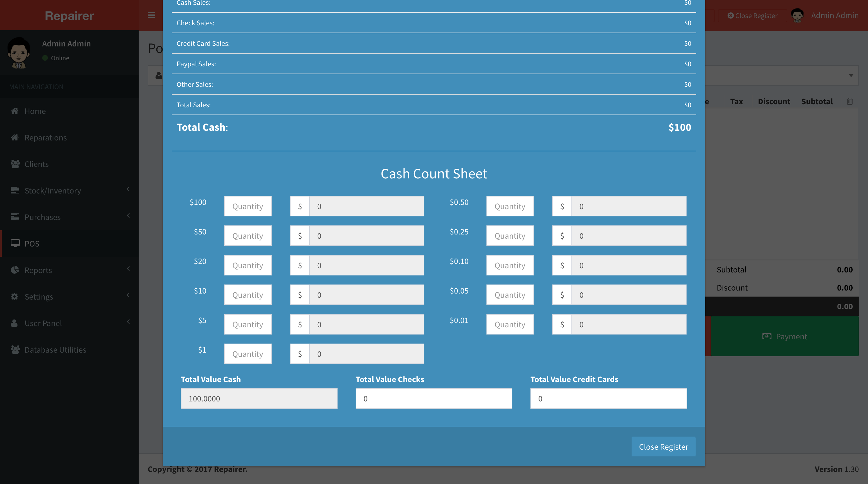Screen dimensions: 868x484
Task: Click the $20 Quantity input field
Action: pyautogui.click(x=248, y=265)
